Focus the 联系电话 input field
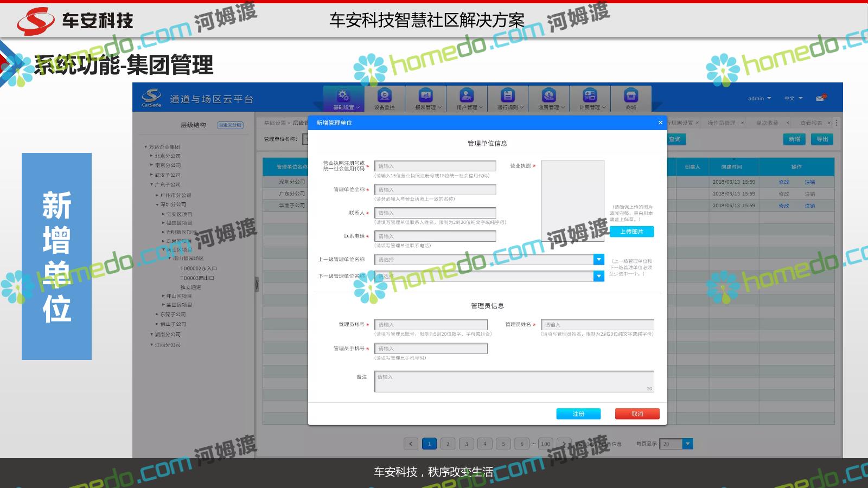The width and height of the screenshot is (868, 488). [x=435, y=236]
